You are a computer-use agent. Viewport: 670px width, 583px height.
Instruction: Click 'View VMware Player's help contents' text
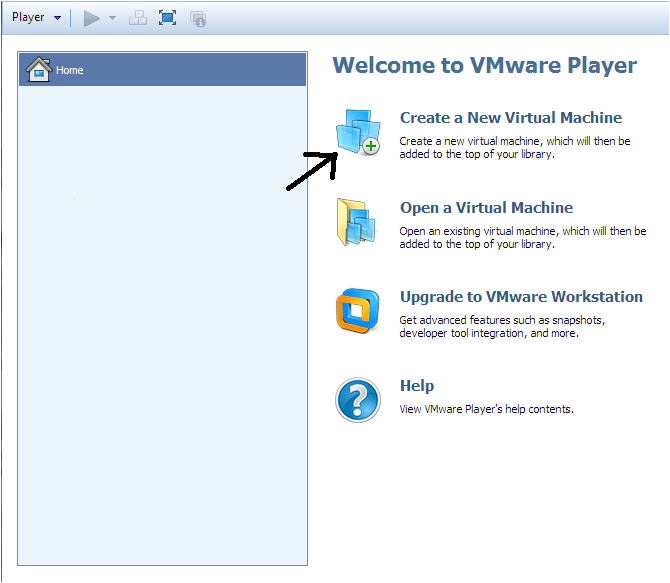(486, 409)
